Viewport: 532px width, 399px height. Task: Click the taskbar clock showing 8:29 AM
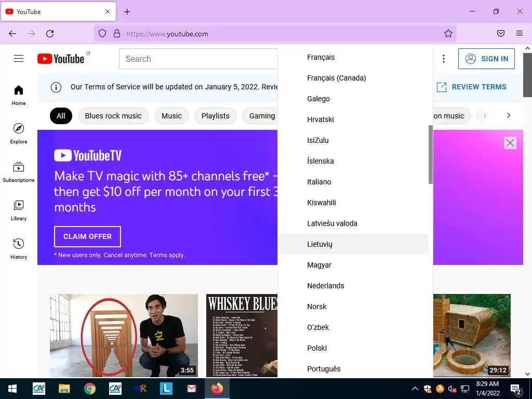487,389
